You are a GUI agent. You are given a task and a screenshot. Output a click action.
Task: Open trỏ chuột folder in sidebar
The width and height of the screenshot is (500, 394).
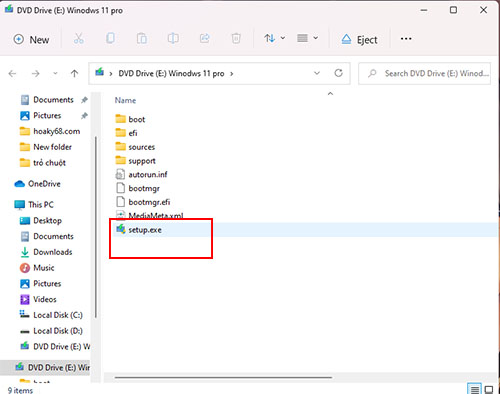coord(43,163)
